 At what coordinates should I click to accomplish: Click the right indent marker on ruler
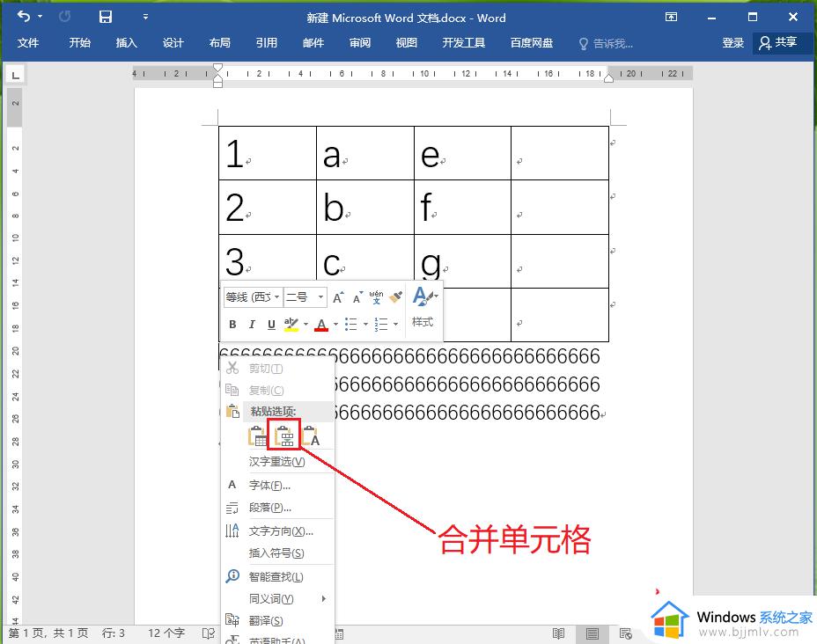(608, 78)
